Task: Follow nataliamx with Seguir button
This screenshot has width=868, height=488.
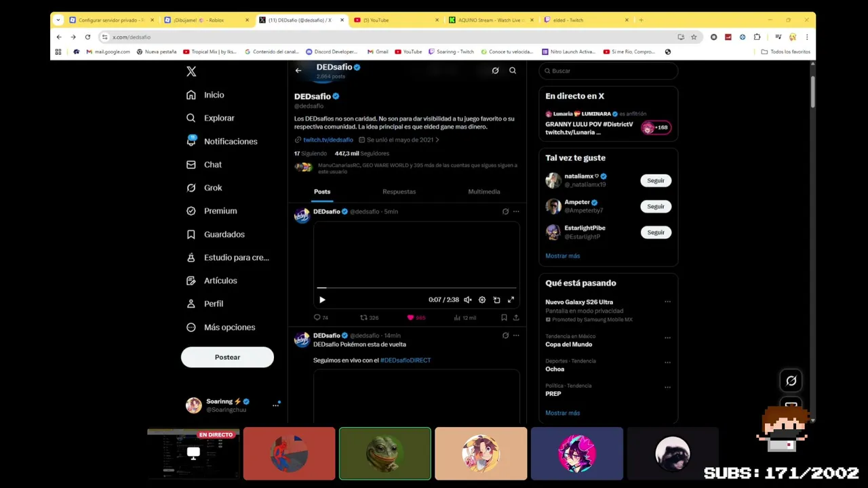Action: 656,180
